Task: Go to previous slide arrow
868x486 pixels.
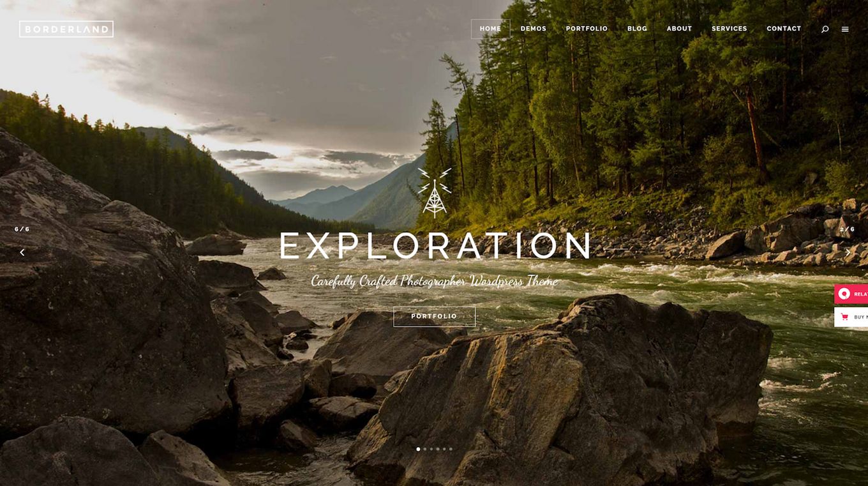Action: (x=22, y=252)
